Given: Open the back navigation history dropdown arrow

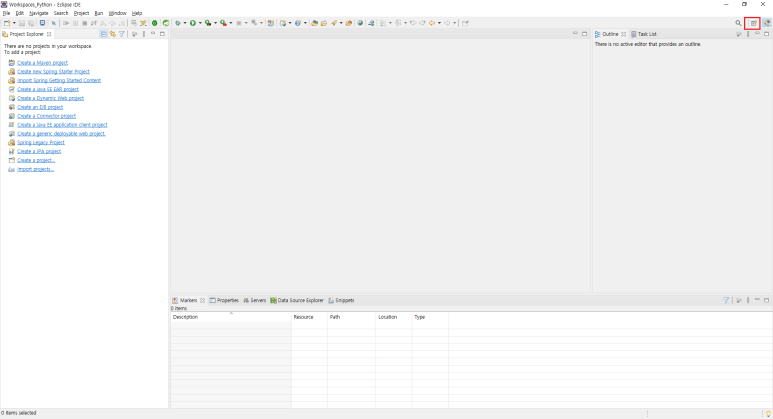Looking at the screenshot, I should tap(439, 23).
